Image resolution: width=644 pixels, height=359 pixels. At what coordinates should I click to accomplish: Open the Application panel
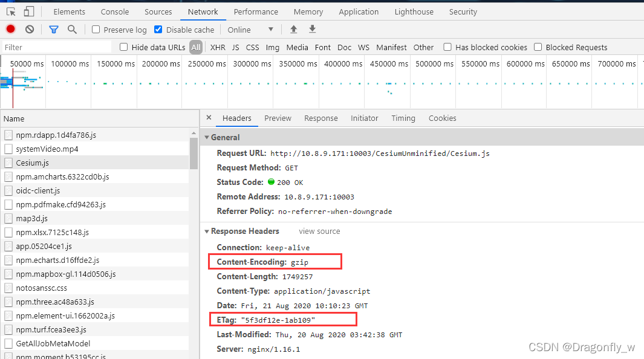click(359, 12)
